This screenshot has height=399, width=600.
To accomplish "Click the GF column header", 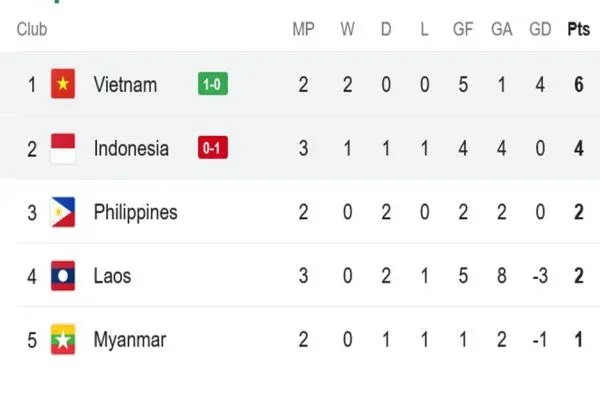I will point(463,29).
